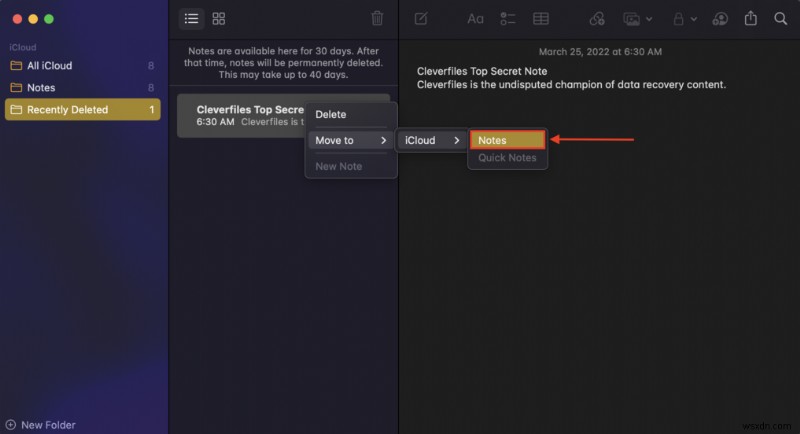Insert a checklist
Image resolution: width=800 pixels, height=434 pixels.
pos(508,18)
